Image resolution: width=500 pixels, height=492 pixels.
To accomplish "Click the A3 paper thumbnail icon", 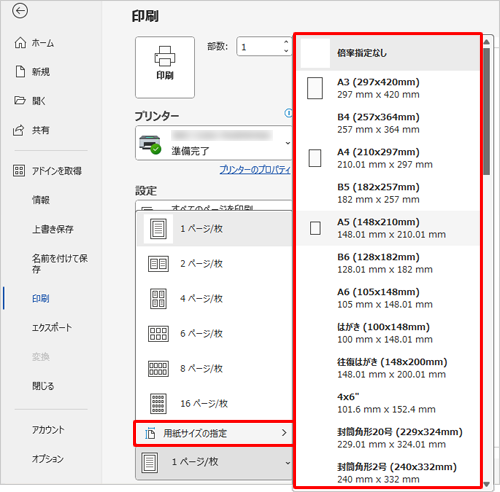I will tap(315, 88).
